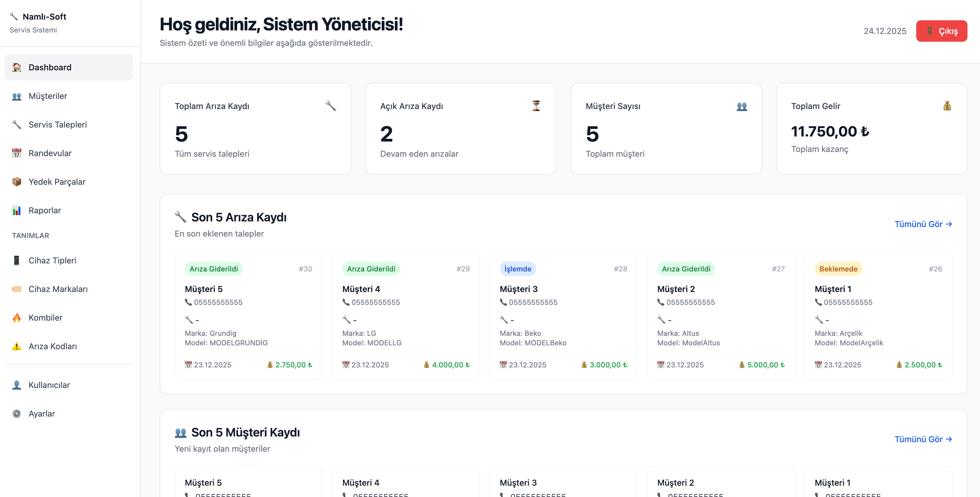This screenshot has height=497, width=980.
Task: Open the Dashboard menu item
Action: tap(69, 67)
